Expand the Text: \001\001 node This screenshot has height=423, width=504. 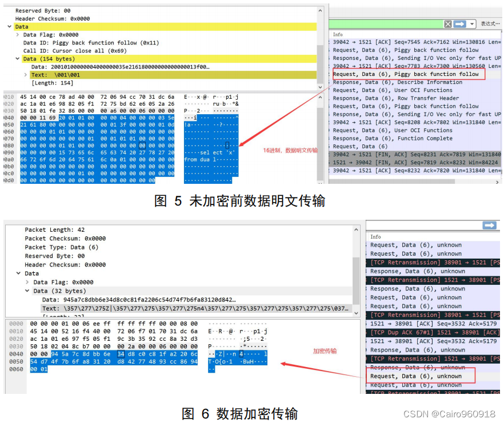[26, 75]
